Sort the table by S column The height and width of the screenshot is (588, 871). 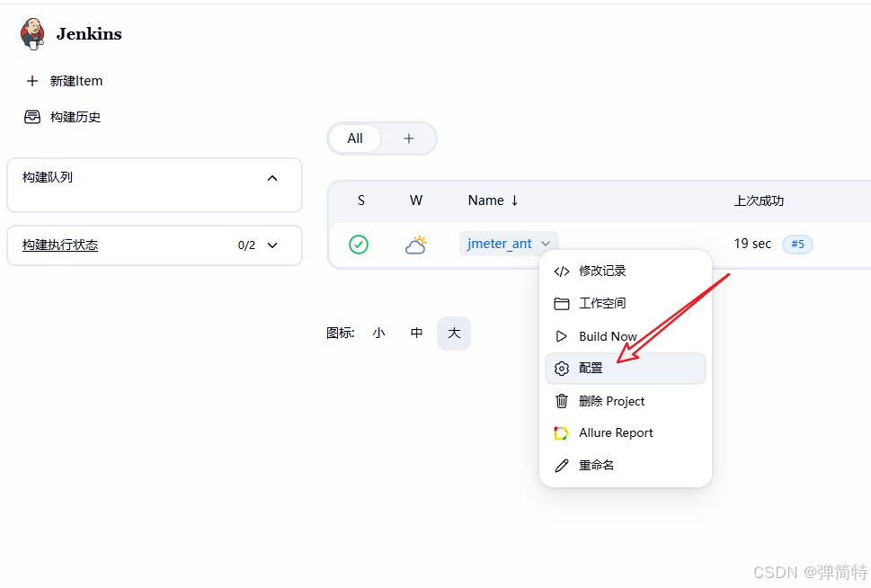[x=361, y=200]
